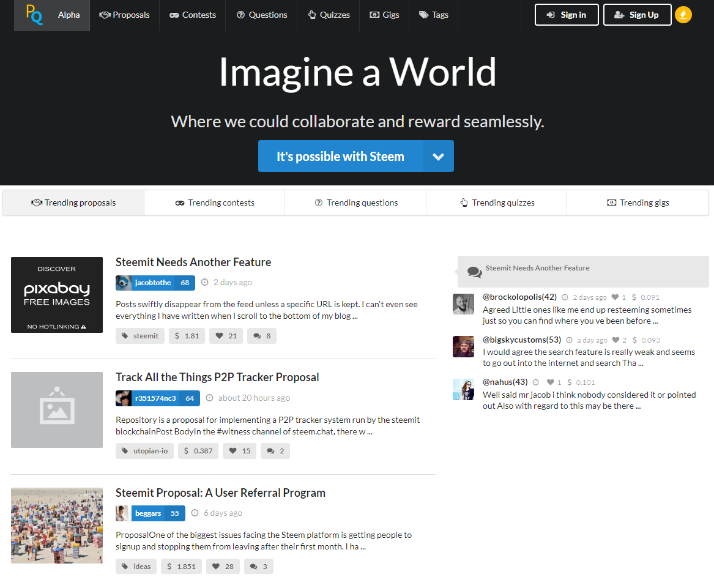Open r351574nc3 avatar image
This screenshot has width=714, height=588.
pyautogui.click(x=124, y=398)
